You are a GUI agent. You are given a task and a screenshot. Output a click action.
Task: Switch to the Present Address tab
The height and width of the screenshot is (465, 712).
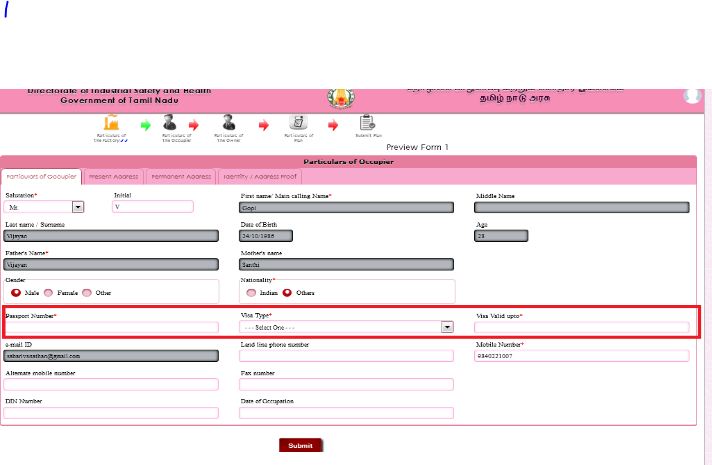pyautogui.click(x=114, y=177)
